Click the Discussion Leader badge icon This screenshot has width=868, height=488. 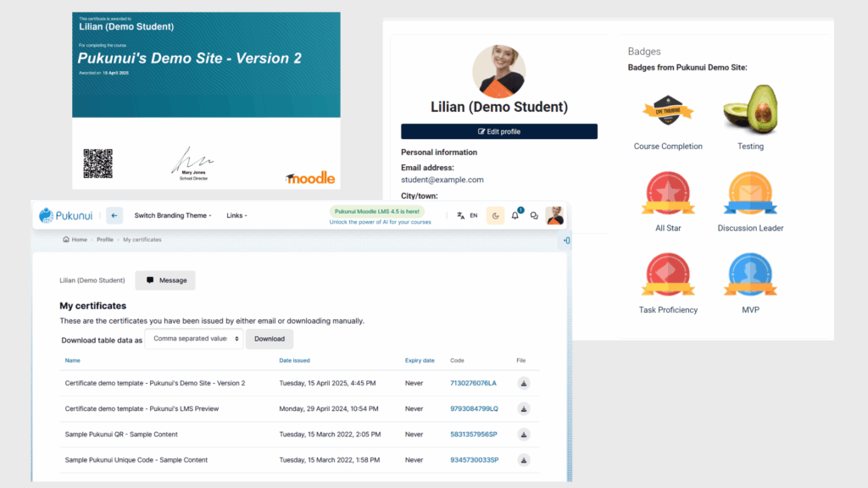751,192
